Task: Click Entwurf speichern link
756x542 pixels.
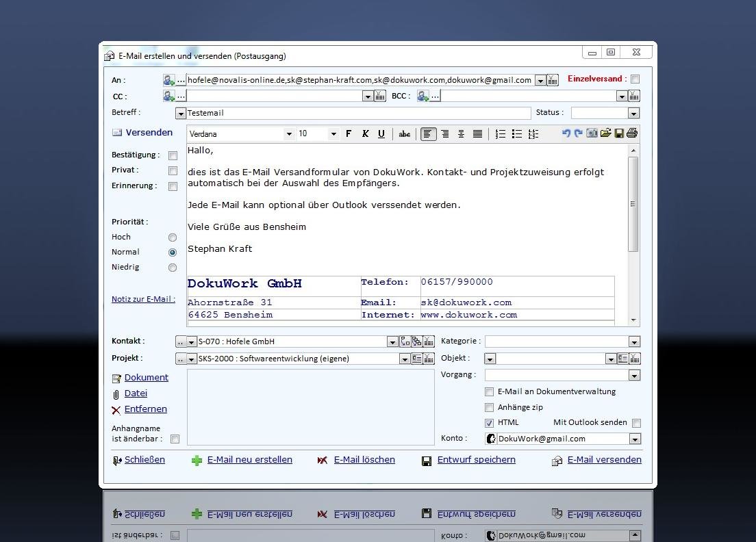Action: [477, 460]
